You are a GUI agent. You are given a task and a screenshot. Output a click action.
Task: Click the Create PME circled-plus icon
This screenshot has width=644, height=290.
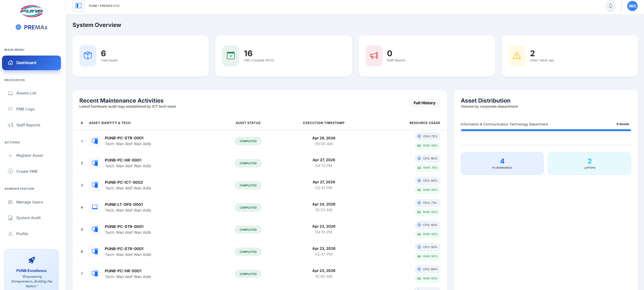tap(11, 171)
